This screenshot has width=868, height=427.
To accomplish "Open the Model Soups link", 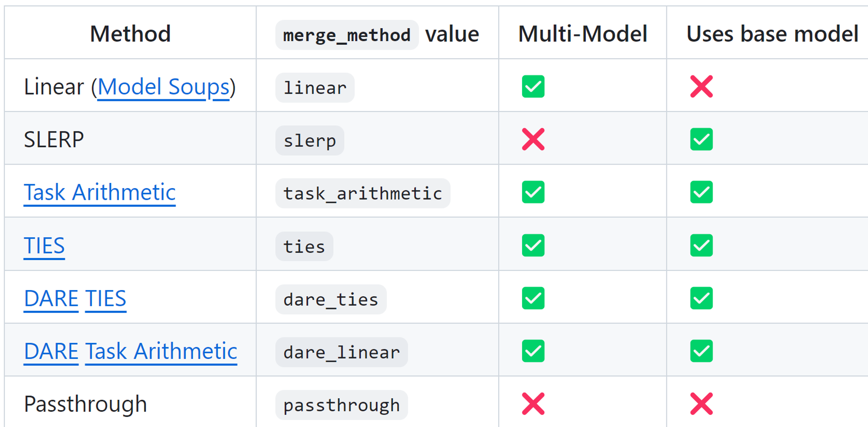I will point(163,87).
